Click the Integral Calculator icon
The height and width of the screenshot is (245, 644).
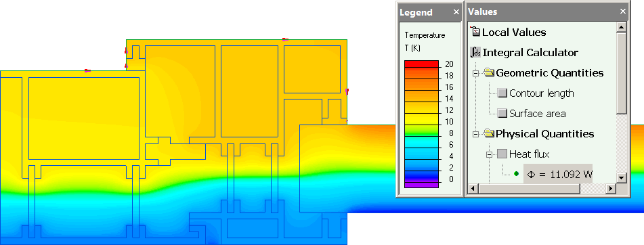pyautogui.click(x=475, y=53)
